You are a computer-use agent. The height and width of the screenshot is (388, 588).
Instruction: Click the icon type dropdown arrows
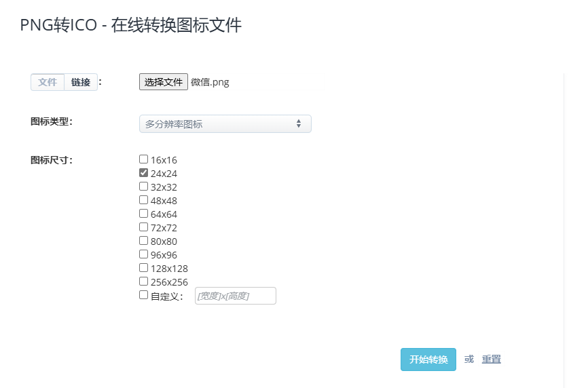coord(299,124)
